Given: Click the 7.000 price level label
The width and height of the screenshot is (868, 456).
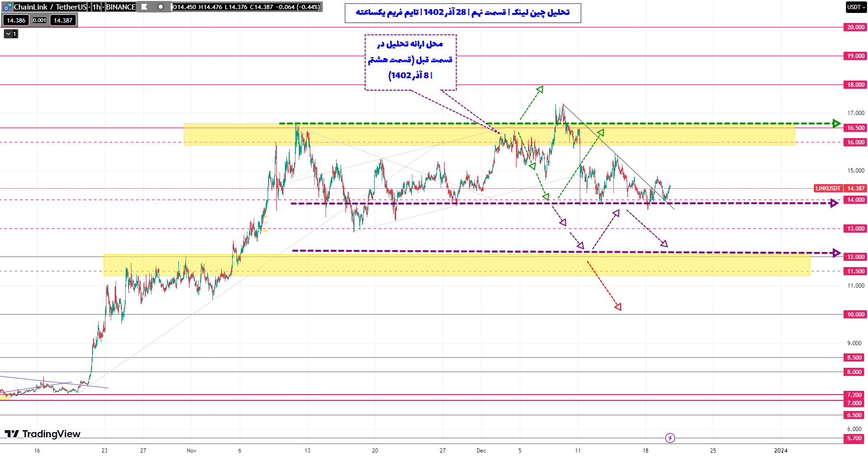Looking at the screenshot, I should [x=854, y=403].
